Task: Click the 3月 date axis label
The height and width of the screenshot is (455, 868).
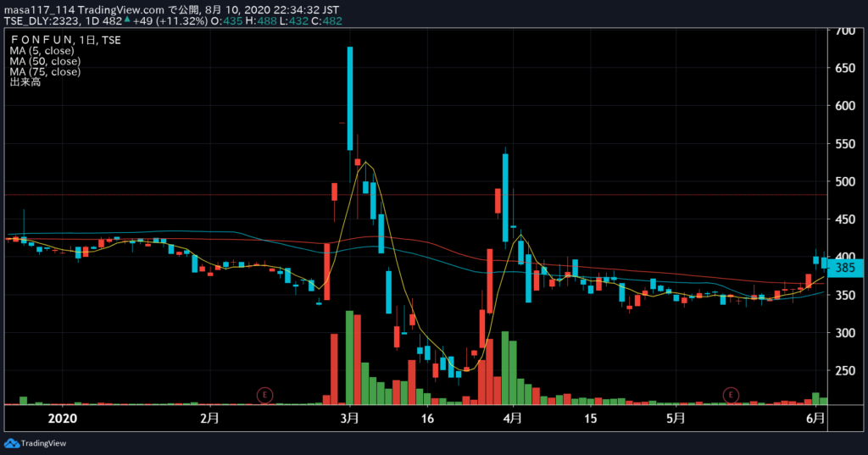Action: click(x=350, y=418)
